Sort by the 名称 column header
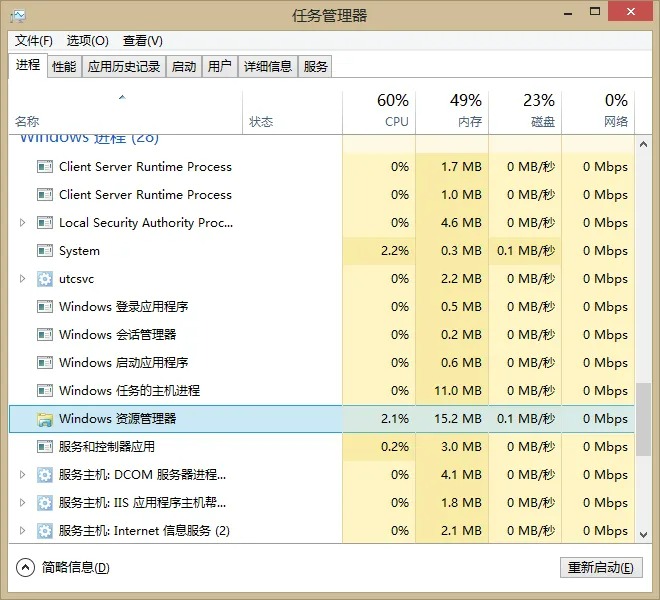This screenshot has height=600, width=660. pos(125,112)
